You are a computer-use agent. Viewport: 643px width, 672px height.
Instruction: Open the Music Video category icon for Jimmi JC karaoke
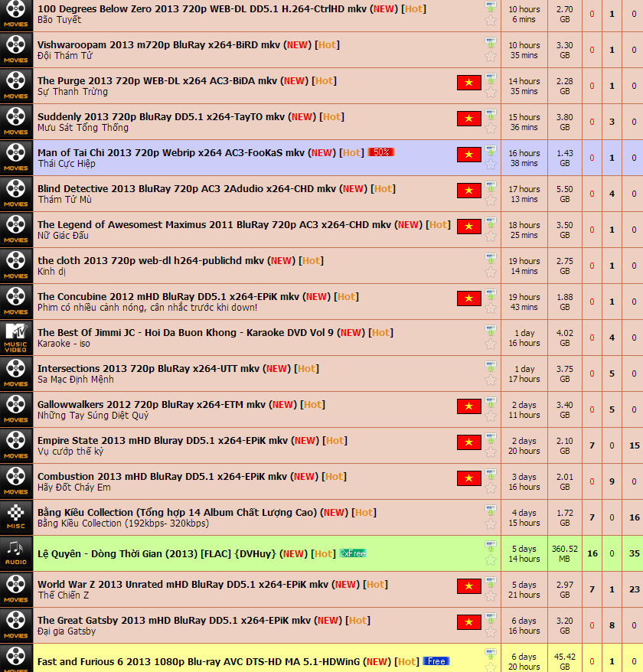point(16,338)
